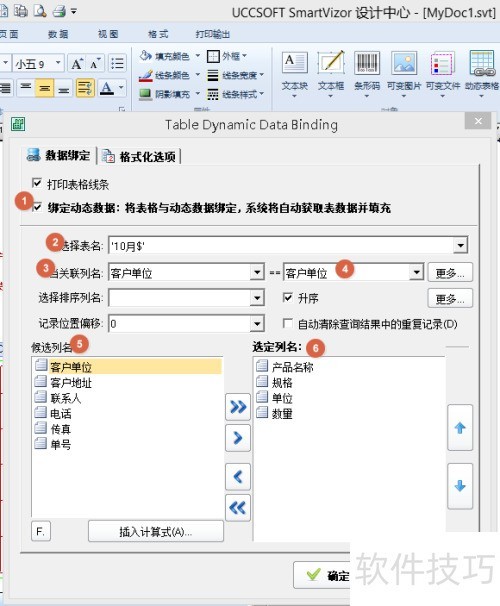Screen dimensions: 500x606
Task: Move selected column down with down arrow
Action: (x=460, y=486)
